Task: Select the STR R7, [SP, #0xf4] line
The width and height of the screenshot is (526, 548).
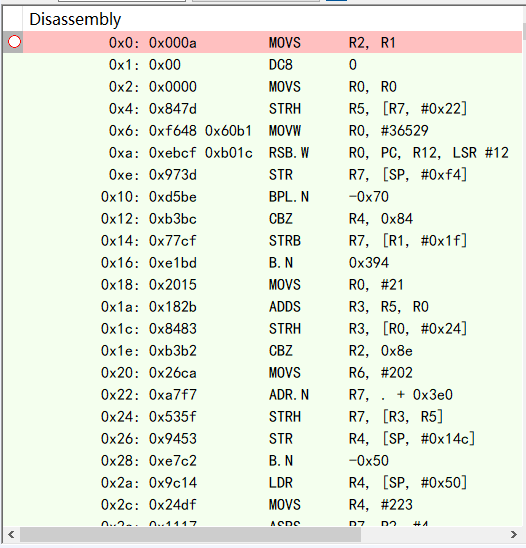Action: [272, 175]
